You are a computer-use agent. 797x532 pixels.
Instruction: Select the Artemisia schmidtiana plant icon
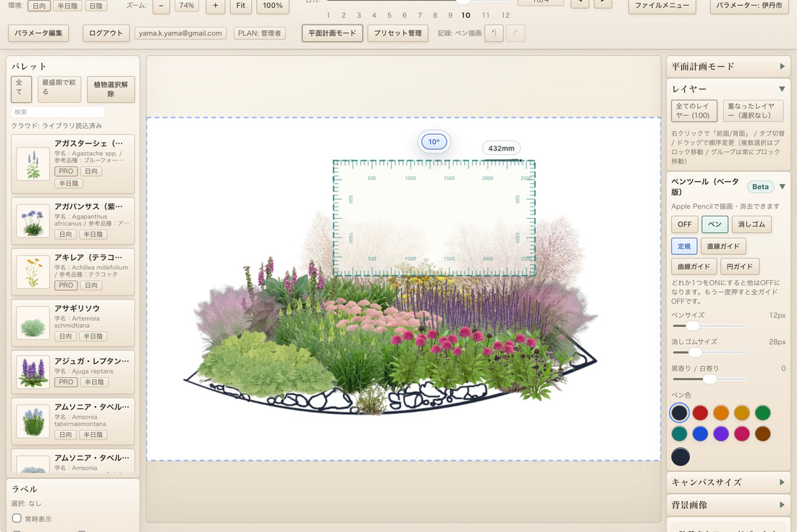(33, 322)
